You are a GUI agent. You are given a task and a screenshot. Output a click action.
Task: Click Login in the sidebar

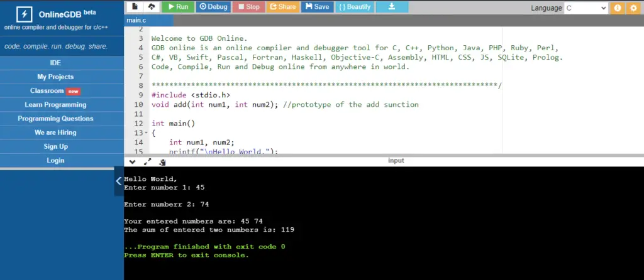pos(55,160)
